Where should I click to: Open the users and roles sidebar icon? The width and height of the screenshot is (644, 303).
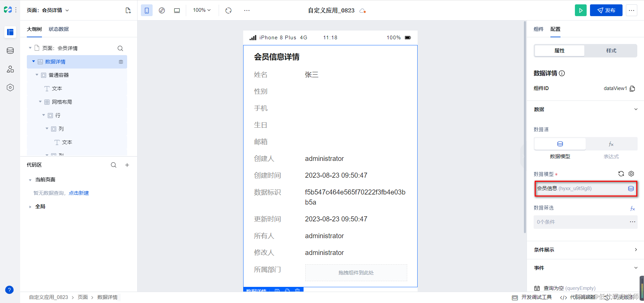point(10,69)
